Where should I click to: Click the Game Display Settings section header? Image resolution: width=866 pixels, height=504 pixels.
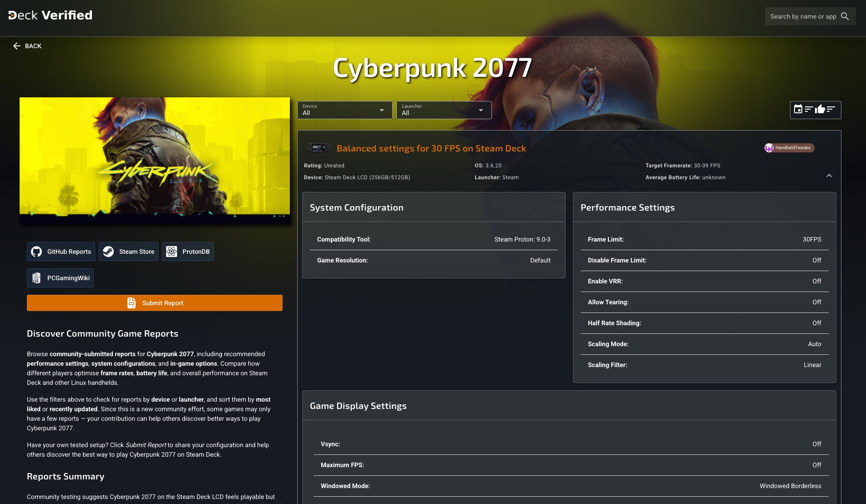click(x=358, y=406)
